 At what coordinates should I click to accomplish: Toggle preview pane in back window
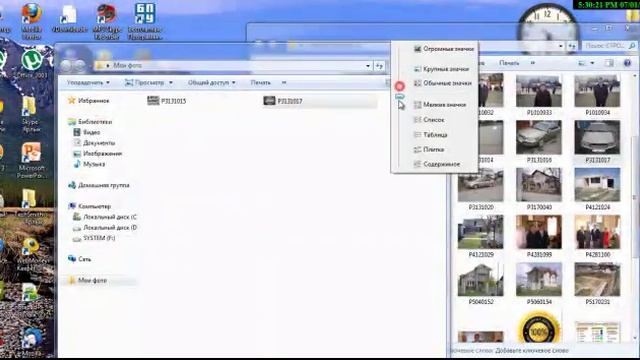click(x=609, y=63)
